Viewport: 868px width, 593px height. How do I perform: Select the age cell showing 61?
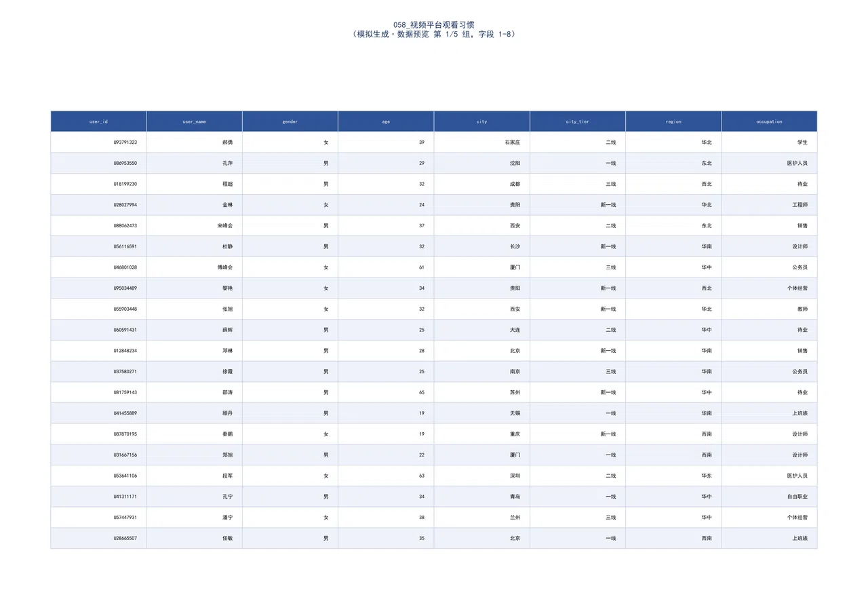point(386,267)
